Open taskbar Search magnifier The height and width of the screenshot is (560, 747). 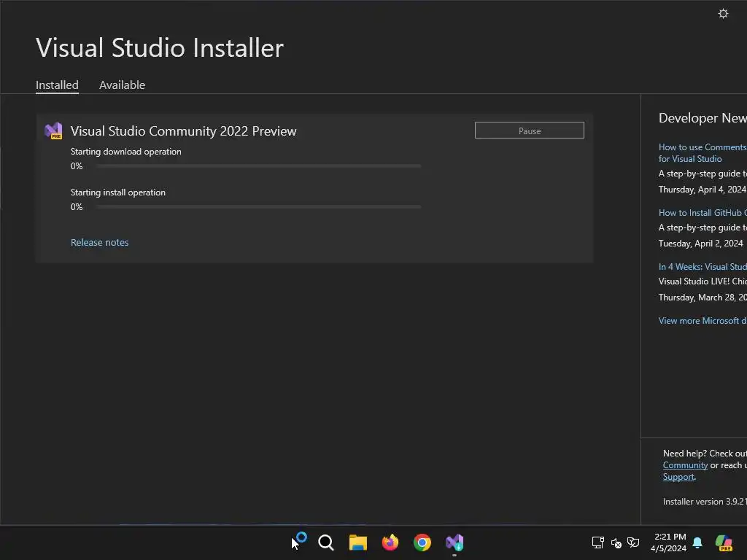point(326,542)
